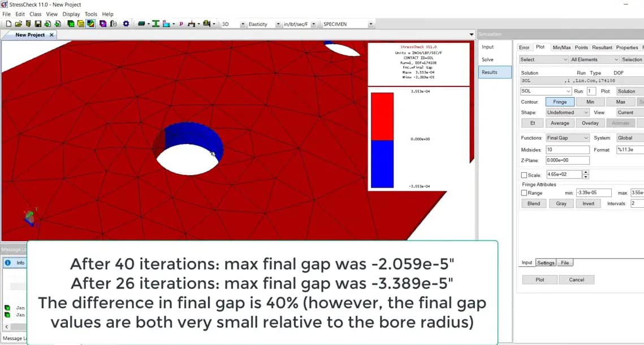The width and height of the screenshot is (644, 345).
Task: Click the Plot button at the bottom
Action: click(539, 279)
